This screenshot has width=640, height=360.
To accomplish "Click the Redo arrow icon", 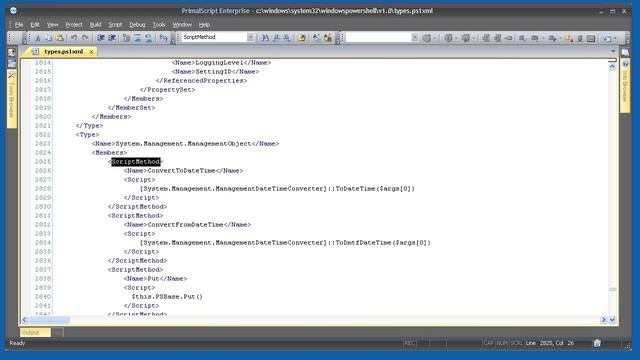I will click(x=85, y=38).
